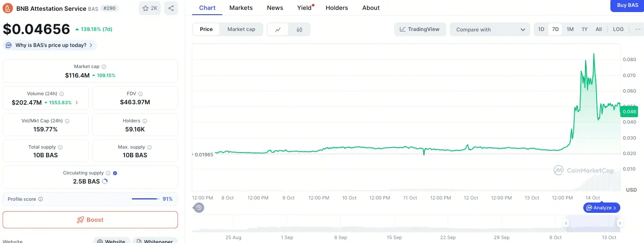Screen dimensions: 644x243
Task: Toggle chart to Market cap view
Action: tap(241, 29)
